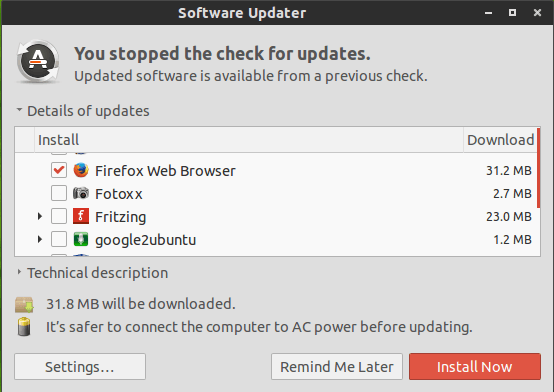Open the Settings… button
Image resolution: width=554 pixels, height=392 pixels.
pos(80,367)
